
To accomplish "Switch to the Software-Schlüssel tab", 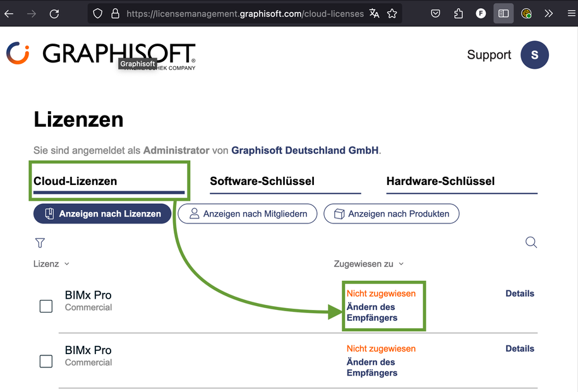I will coord(262,181).
